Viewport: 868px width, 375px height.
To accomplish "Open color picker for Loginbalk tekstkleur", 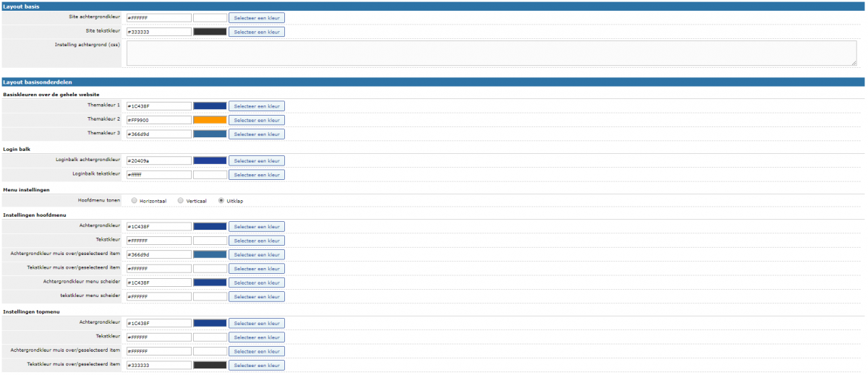I will [x=257, y=175].
